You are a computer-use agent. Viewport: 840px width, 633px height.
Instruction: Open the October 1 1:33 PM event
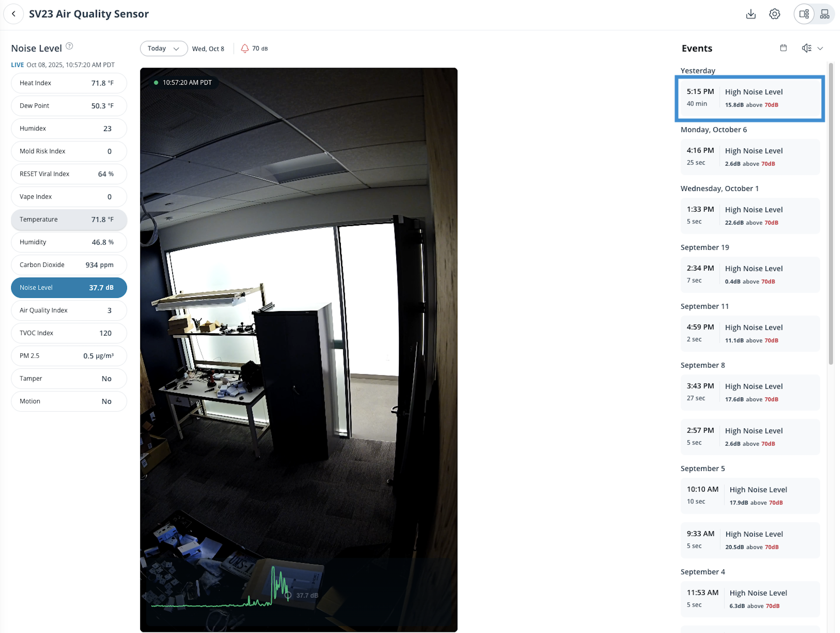[750, 216]
